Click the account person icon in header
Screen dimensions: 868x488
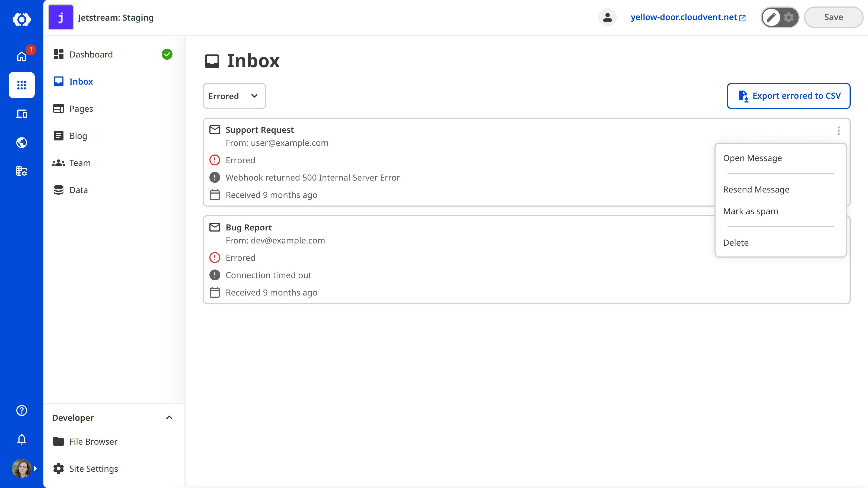607,17
